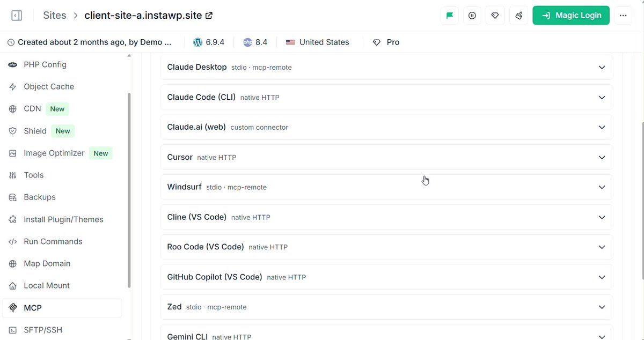Viewport: 644px width, 340px height.
Task: Click the client-site-a.instawp.site title
Action: (x=143, y=16)
